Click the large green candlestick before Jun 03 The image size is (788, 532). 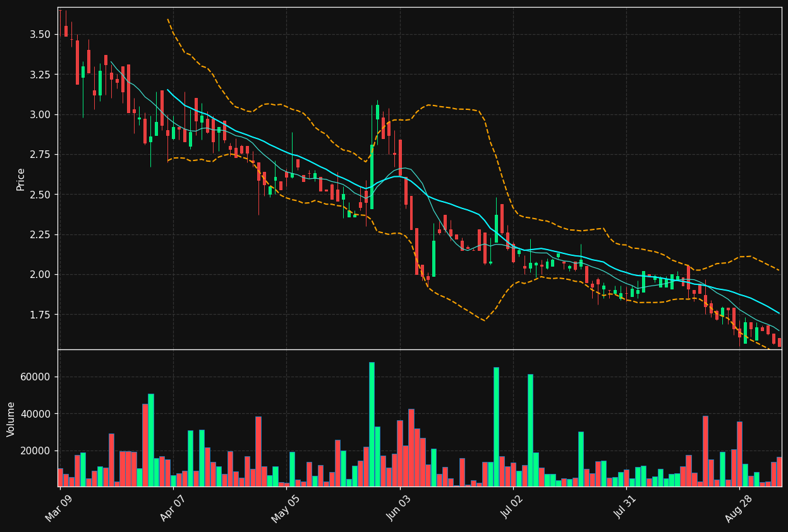(x=372, y=177)
